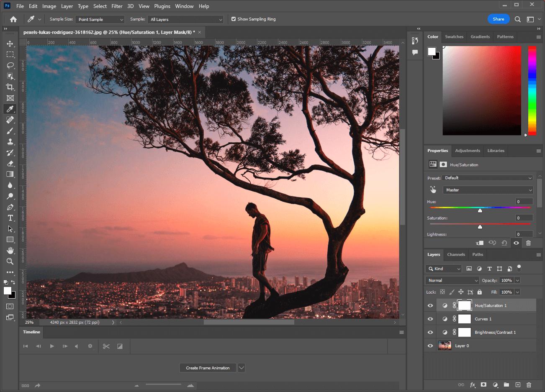Pick the Type tool
The width and height of the screenshot is (545, 392).
[10, 218]
